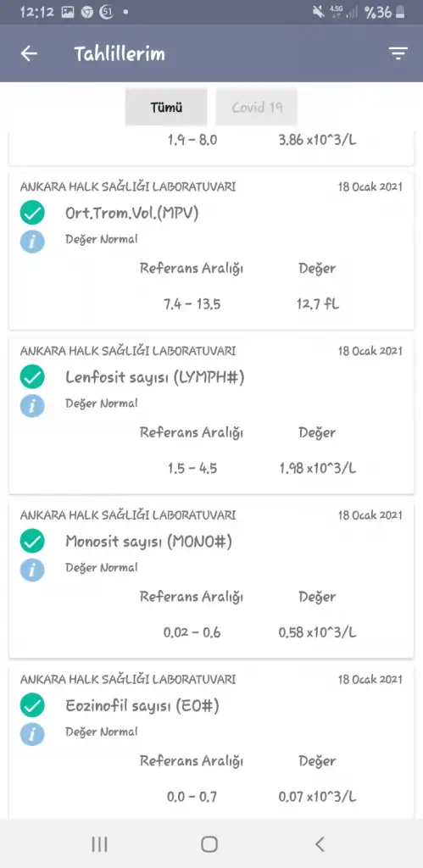
Task: Tap info icon for Lenfosit sayısı
Action: 33,405
